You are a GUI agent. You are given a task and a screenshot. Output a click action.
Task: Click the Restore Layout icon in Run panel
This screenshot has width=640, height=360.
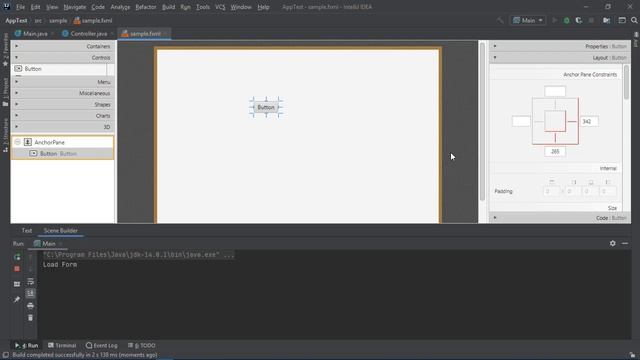pyautogui.click(x=17, y=284)
